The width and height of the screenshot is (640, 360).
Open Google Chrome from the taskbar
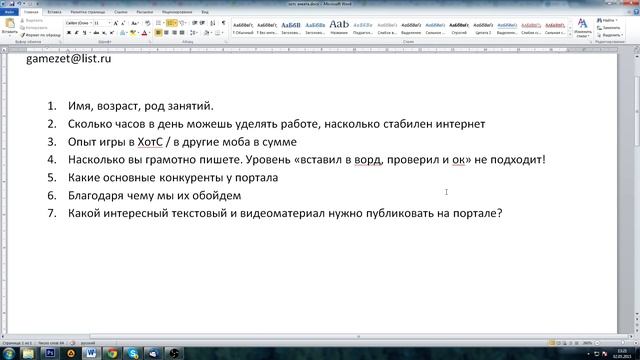pos(112,353)
